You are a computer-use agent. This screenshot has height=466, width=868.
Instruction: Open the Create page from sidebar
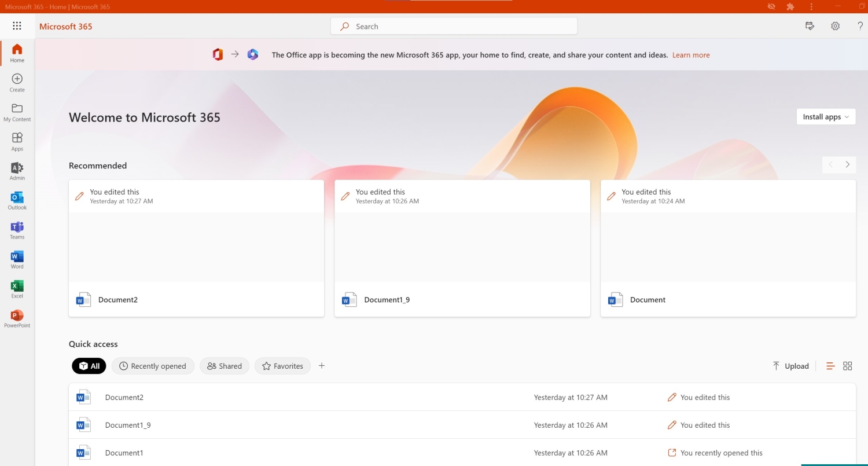(x=17, y=83)
